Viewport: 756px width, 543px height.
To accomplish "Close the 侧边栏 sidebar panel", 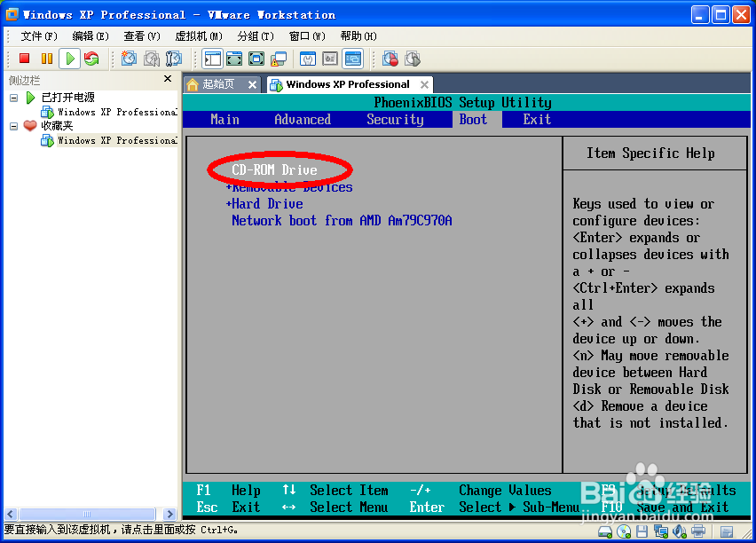I will 168,78.
